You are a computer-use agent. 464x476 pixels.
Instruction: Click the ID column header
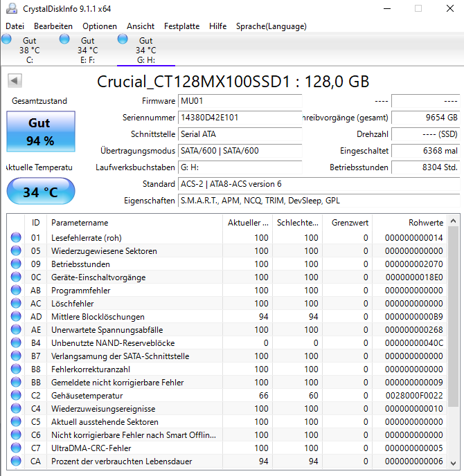(x=35, y=223)
